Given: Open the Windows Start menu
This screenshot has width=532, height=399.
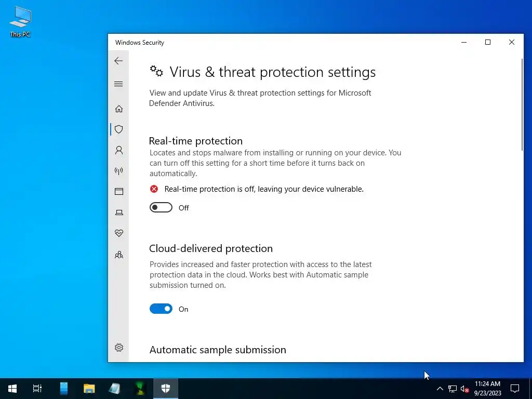Looking at the screenshot, I should pos(12,388).
